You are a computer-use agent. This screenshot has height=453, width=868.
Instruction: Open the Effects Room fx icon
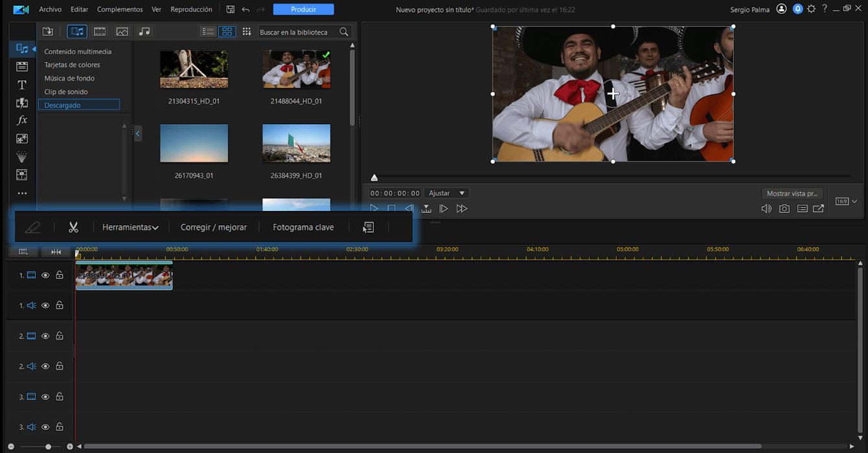click(22, 120)
